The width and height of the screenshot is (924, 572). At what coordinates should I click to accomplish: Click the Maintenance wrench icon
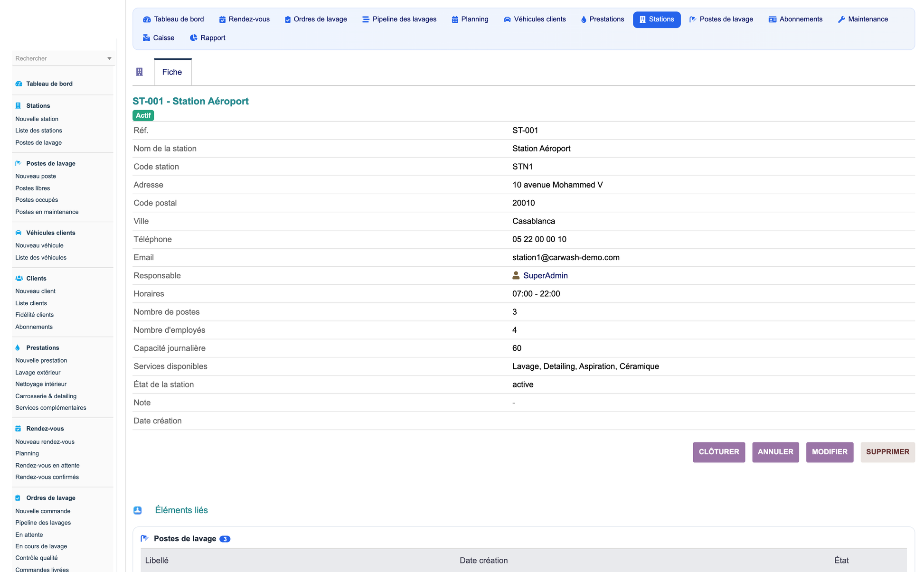[x=841, y=19]
